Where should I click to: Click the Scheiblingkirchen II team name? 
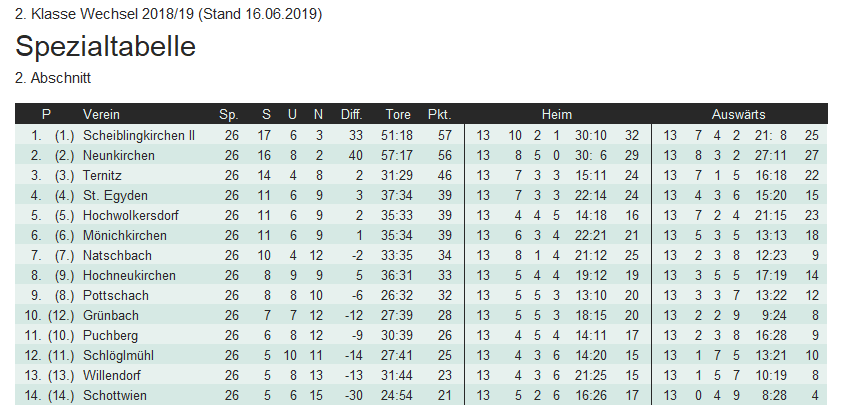pos(139,135)
